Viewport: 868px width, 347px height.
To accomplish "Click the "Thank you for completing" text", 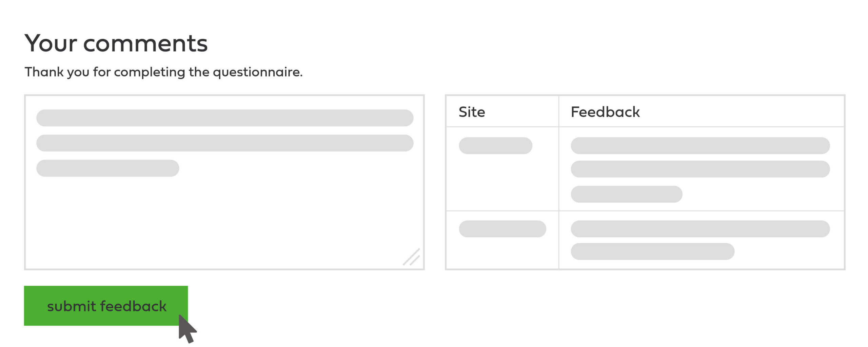I will (163, 72).
